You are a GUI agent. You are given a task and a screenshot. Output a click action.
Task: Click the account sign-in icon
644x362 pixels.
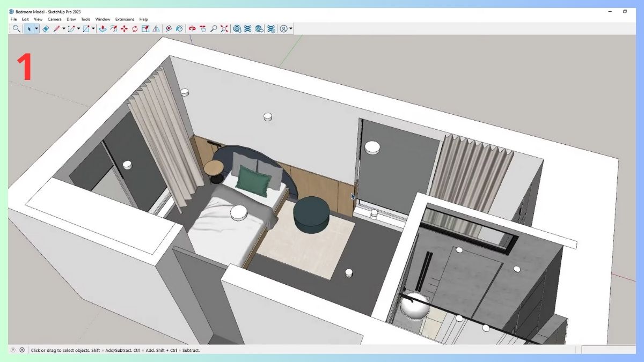click(284, 28)
